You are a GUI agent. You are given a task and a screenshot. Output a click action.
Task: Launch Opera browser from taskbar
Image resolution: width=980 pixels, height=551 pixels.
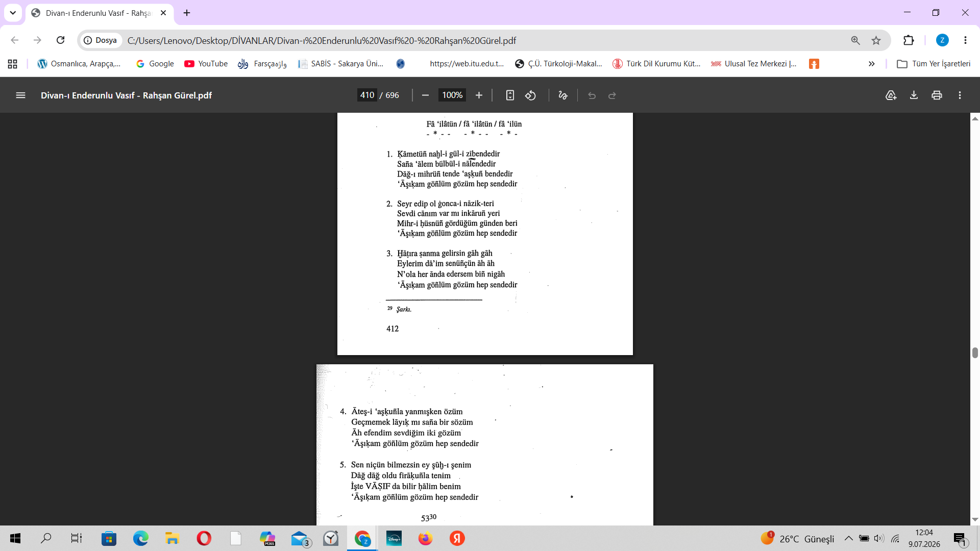pyautogui.click(x=204, y=538)
